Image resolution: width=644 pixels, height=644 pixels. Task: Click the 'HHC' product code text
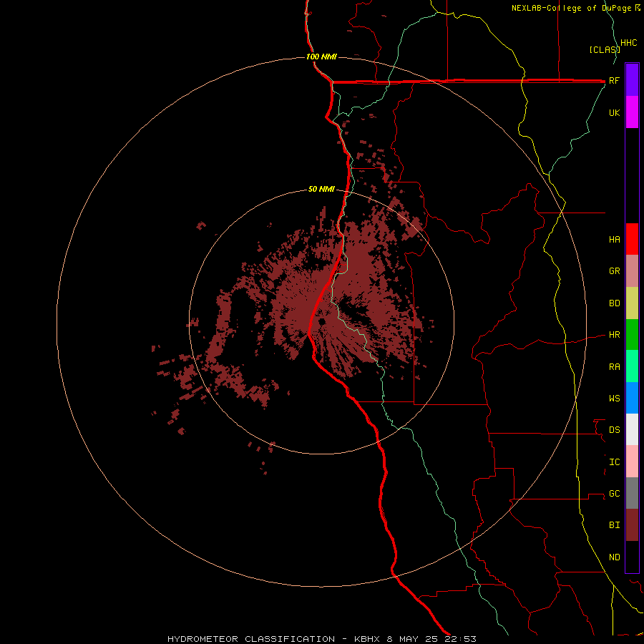(629, 43)
